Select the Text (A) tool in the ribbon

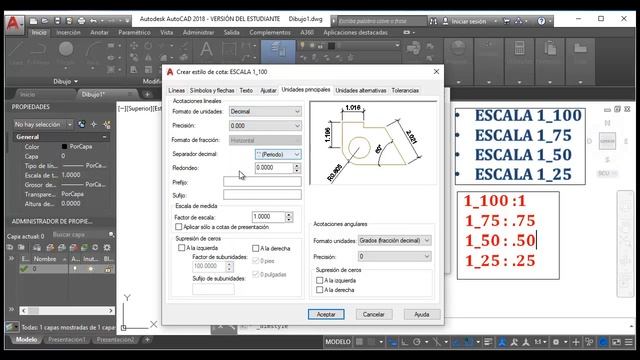tap(206, 50)
